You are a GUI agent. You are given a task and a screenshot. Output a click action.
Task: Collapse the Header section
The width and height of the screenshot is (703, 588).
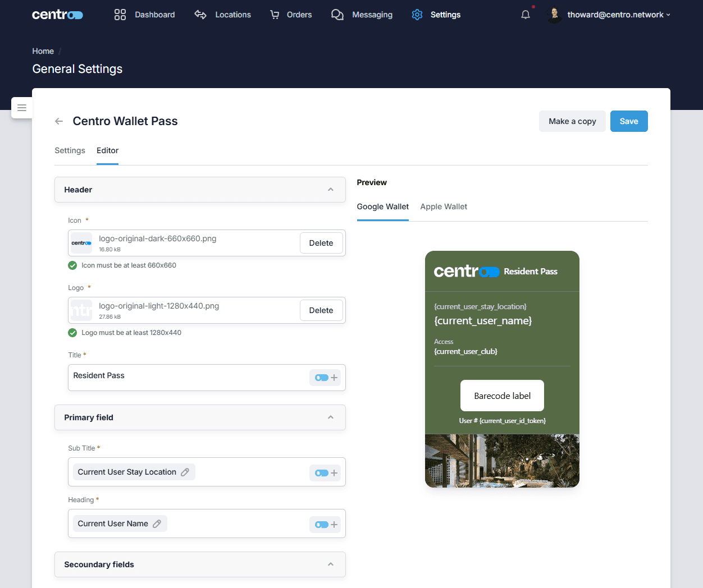click(331, 190)
